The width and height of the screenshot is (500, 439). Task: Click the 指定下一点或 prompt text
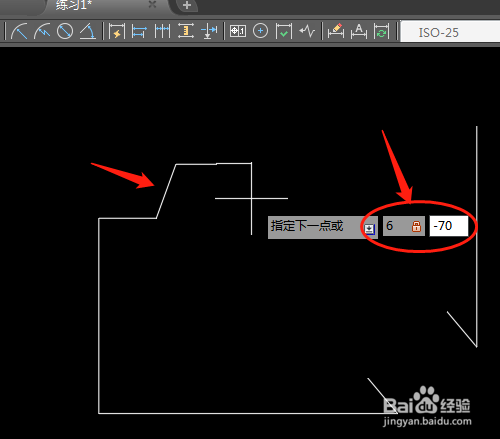coord(307,226)
